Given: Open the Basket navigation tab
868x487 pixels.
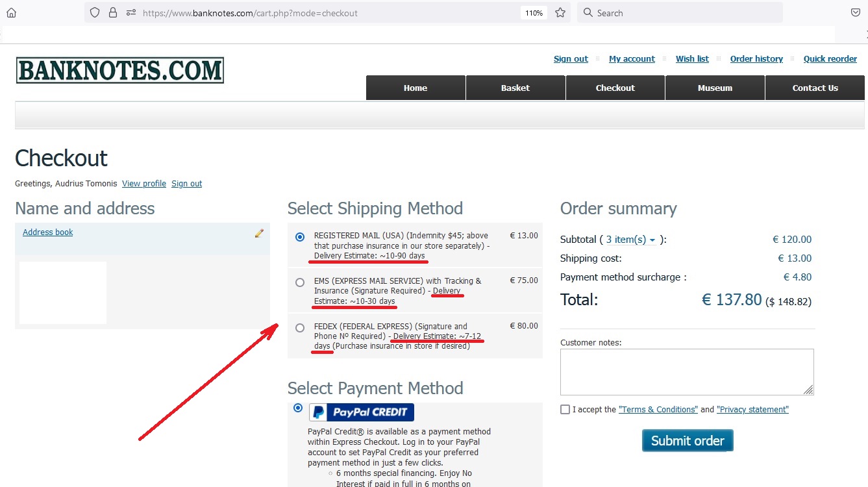Looking at the screenshot, I should click(515, 88).
